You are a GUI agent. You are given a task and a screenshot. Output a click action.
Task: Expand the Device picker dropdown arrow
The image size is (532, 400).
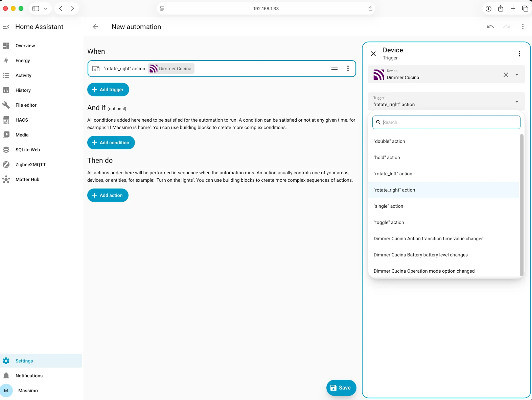click(x=517, y=75)
